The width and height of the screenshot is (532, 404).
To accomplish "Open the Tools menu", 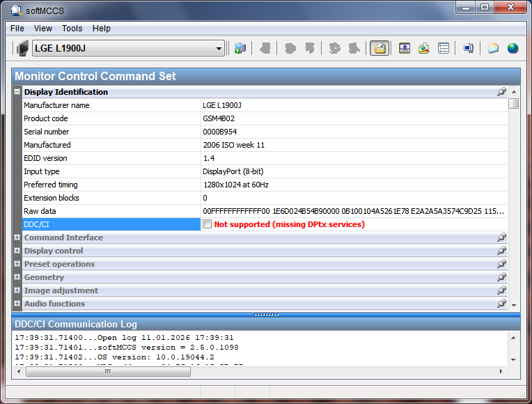I will tap(72, 29).
